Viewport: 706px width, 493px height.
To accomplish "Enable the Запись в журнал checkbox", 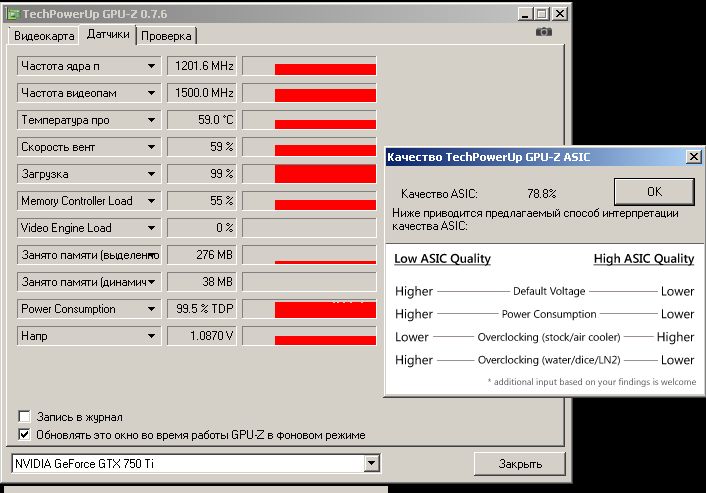I will tap(24, 416).
